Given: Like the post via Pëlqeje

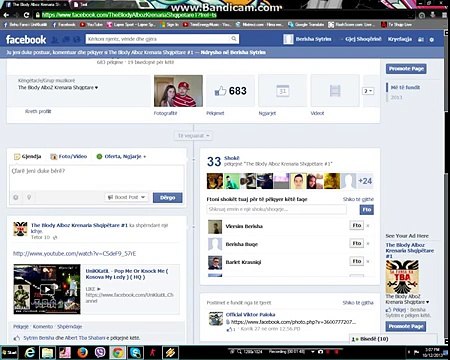Looking at the screenshot, I should pyautogui.click(x=21, y=327).
